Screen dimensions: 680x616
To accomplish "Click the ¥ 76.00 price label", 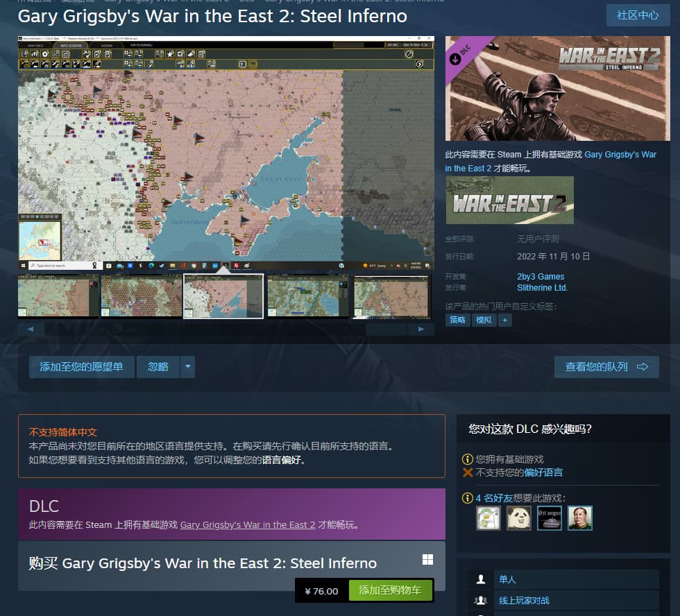I will pos(321,591).
